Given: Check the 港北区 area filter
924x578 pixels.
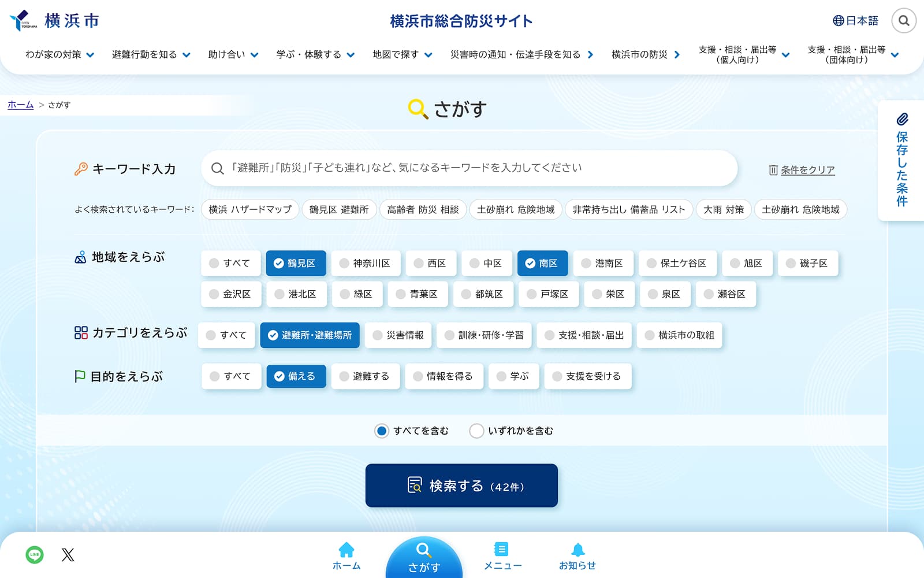Looking at the screenshot, I should (x=296, y=294).
